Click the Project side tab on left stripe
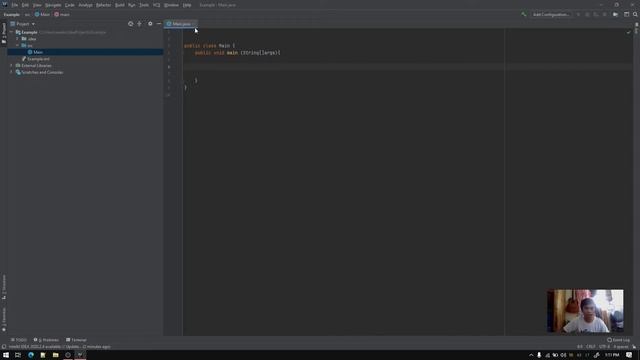The width and height of the screenshot is (640, 360). click(4, 33)
